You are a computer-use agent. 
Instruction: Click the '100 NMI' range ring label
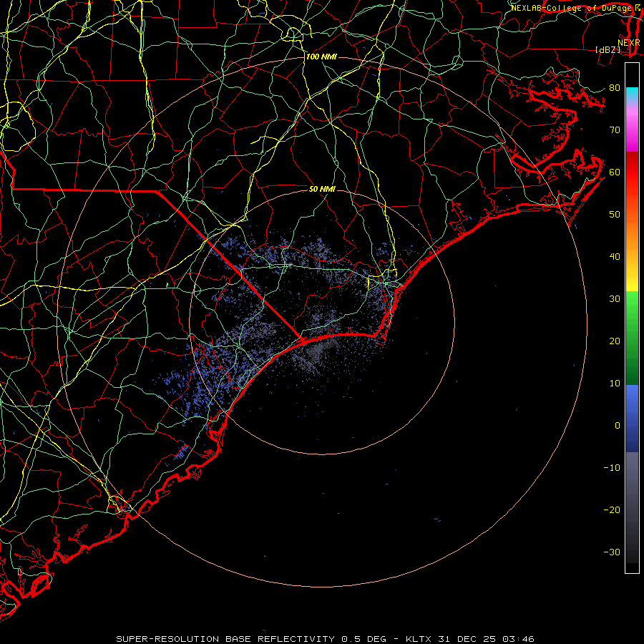coord(321,57)
